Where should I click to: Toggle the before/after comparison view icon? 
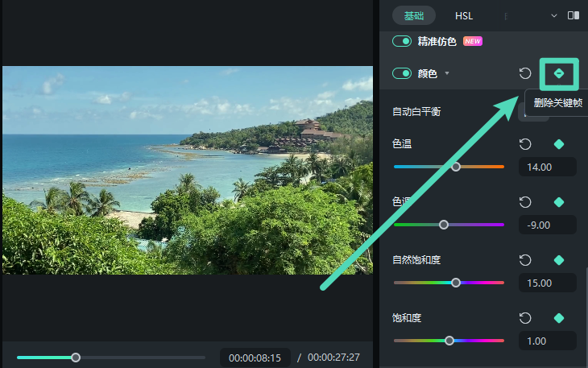coord(574,15)
